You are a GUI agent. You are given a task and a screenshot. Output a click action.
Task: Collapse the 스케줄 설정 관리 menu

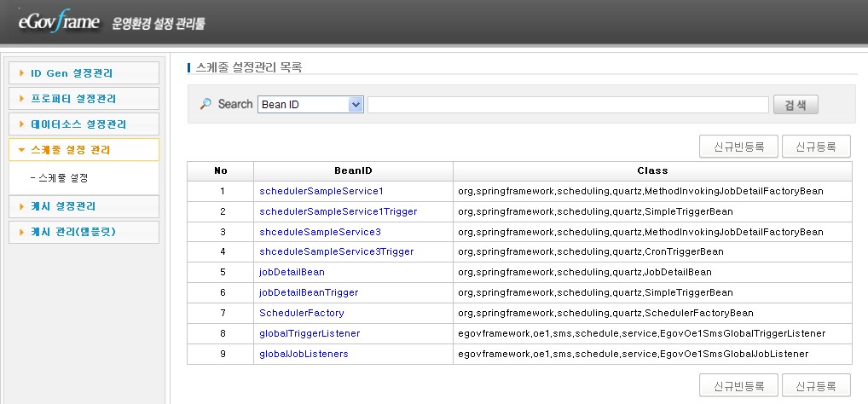[x=84, y=150]
